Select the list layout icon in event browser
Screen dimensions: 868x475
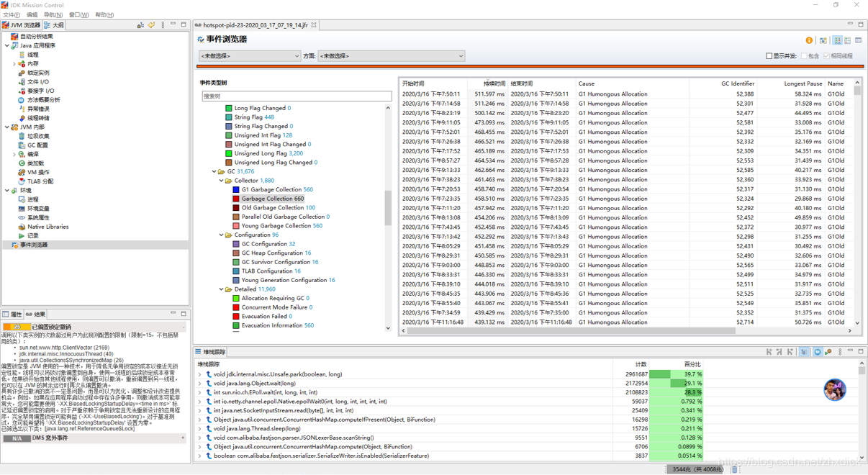click(x=848, y=40)
